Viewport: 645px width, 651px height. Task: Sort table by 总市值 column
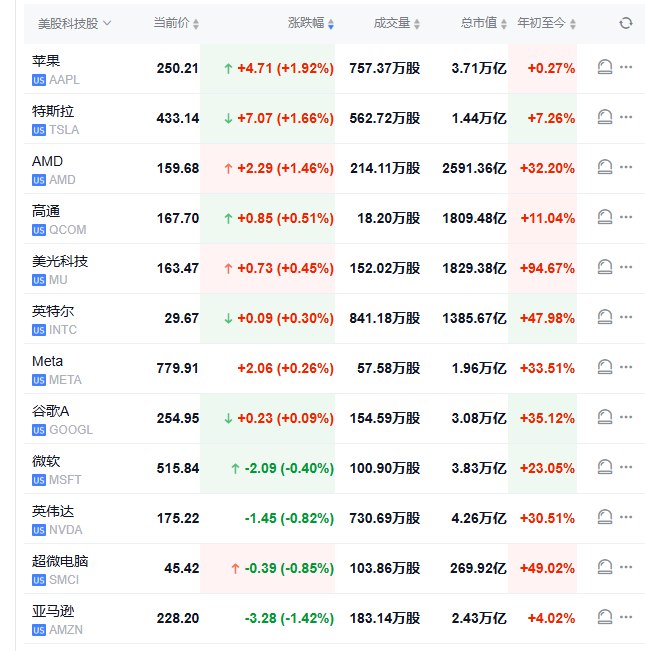pos(485,23)
